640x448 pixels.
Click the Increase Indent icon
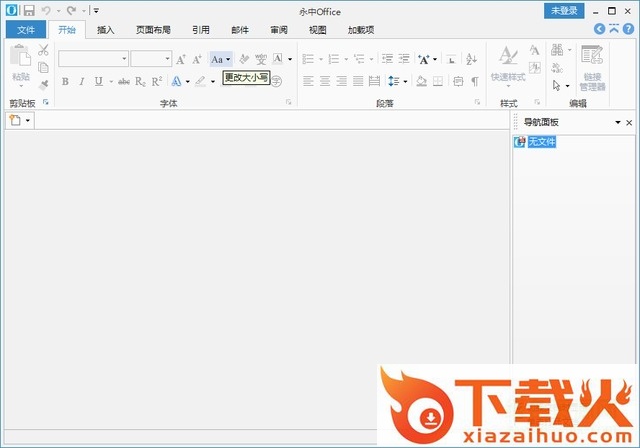(404, 59)
